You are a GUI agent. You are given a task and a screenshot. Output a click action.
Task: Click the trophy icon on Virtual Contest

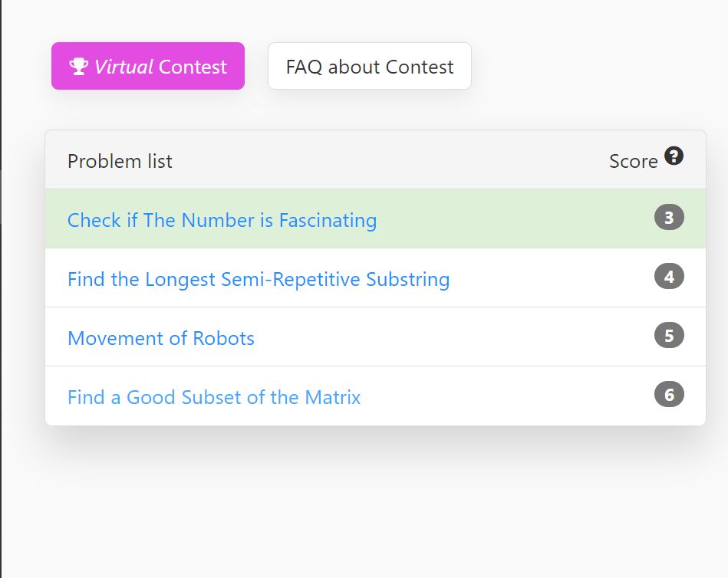[x=78, y=67]
